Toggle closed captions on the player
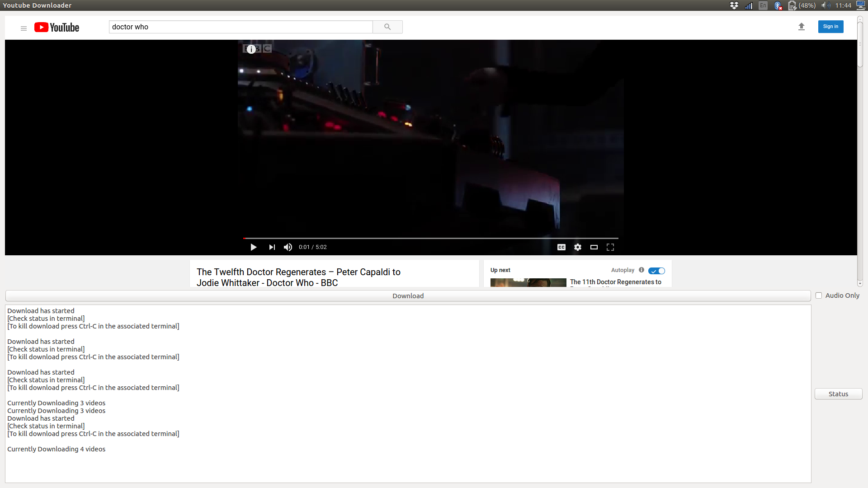This screenshot has width=868, height=488. pyautogui.click(x=561, y=247)
